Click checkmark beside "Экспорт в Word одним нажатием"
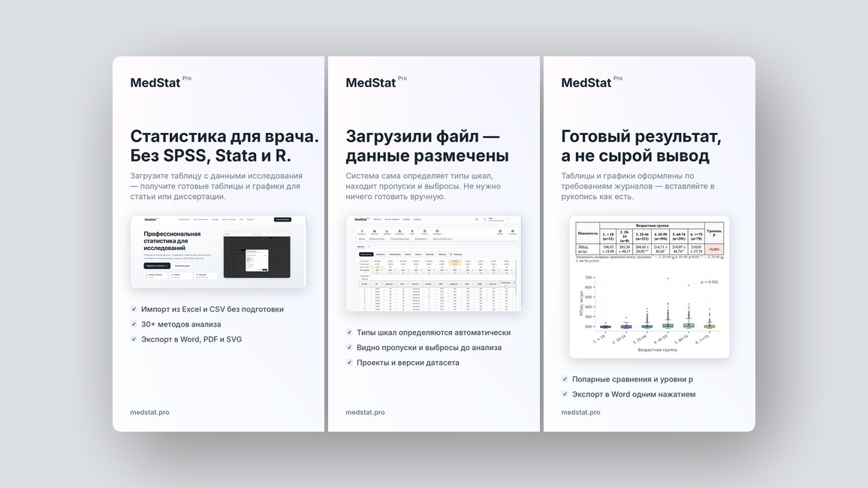This screenshot has width=868, height=488. tap(565, 393)
